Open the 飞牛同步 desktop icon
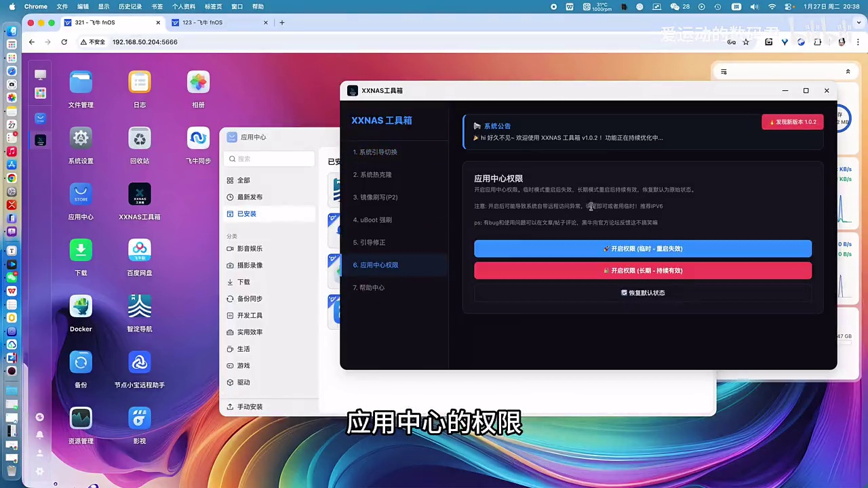The image size is (868, 488). pos(198,138)
